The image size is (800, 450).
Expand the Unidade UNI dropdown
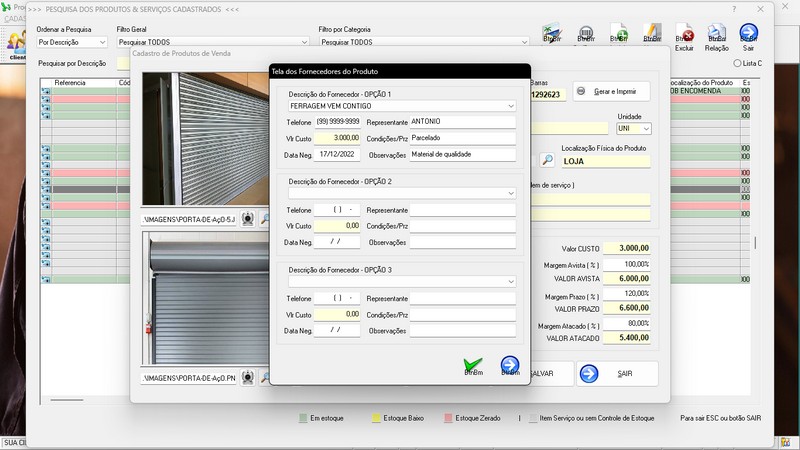coord(646,129)
